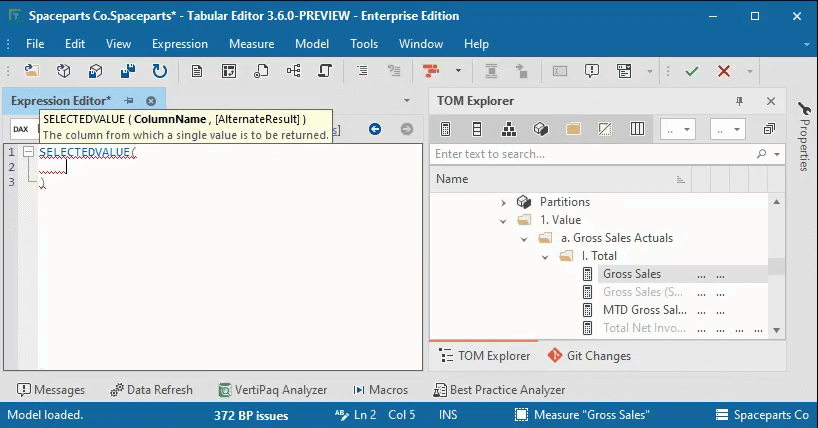The image size is (818, 428).
Task: Open the Macros panel
Action: click(x=380, y=390)
